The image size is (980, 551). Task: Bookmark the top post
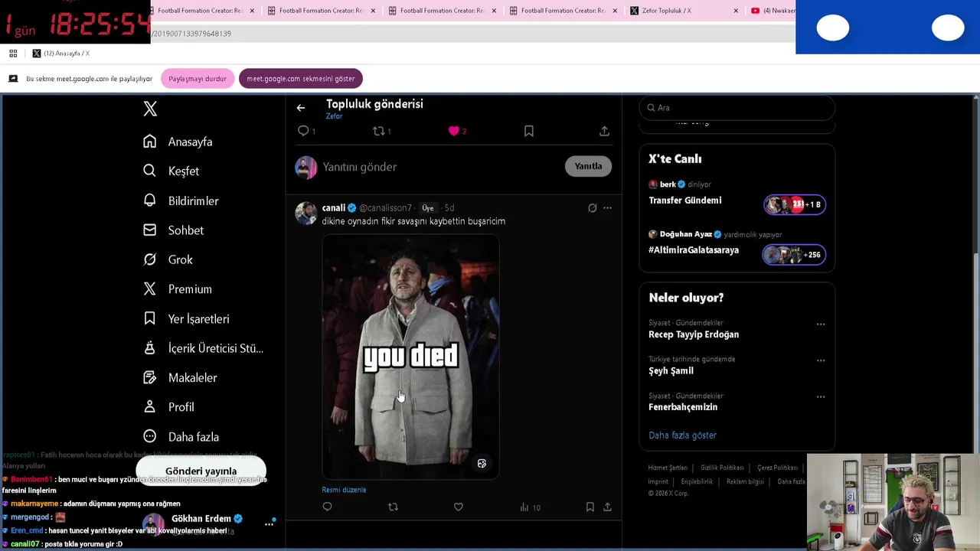point(528,132)
